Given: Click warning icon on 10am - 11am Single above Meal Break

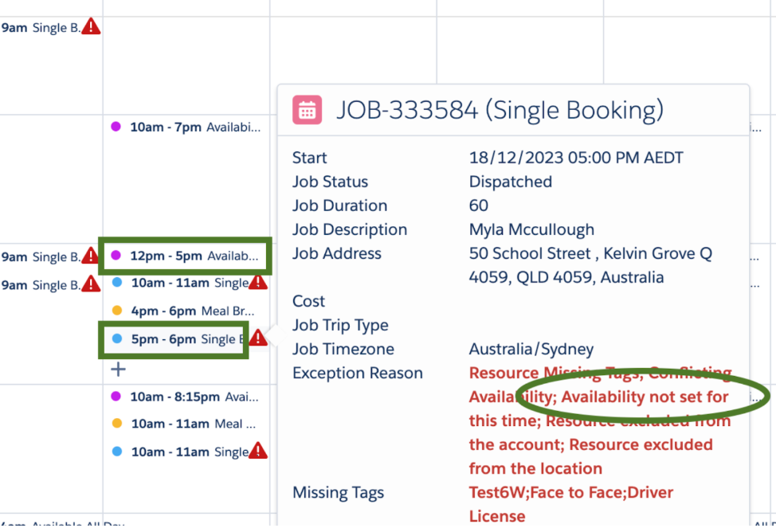Looking at the screenshot, I should click(x=258, y=283).
